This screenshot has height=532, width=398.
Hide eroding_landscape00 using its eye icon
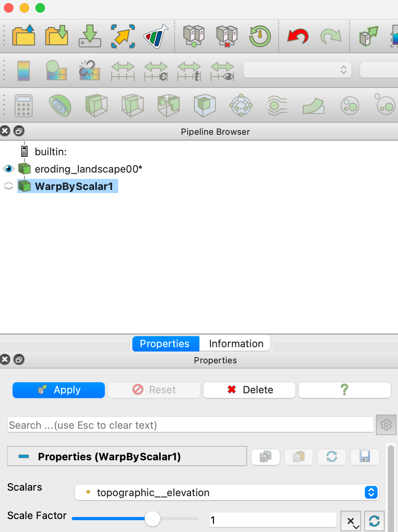[8, 169]
